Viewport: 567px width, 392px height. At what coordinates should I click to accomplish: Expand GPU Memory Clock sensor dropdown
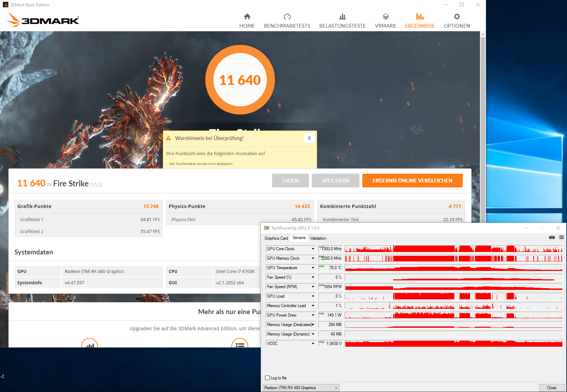[313, 258]
